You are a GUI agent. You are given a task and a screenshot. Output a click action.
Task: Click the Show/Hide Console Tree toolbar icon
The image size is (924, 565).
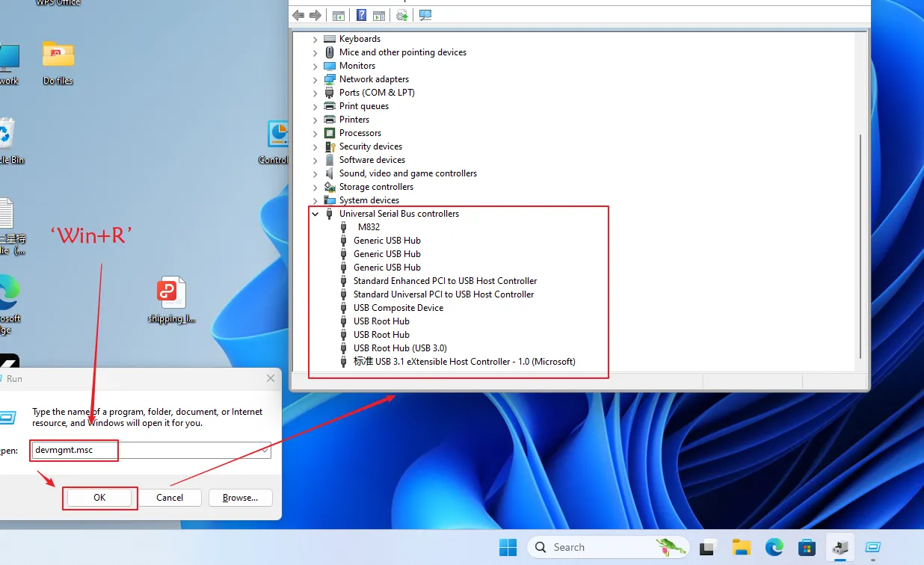339,15
